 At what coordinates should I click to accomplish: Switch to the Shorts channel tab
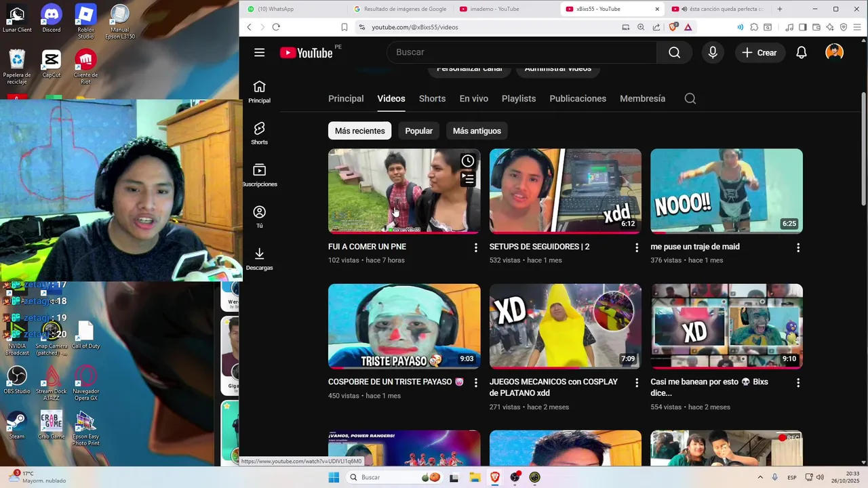[432, 98]
